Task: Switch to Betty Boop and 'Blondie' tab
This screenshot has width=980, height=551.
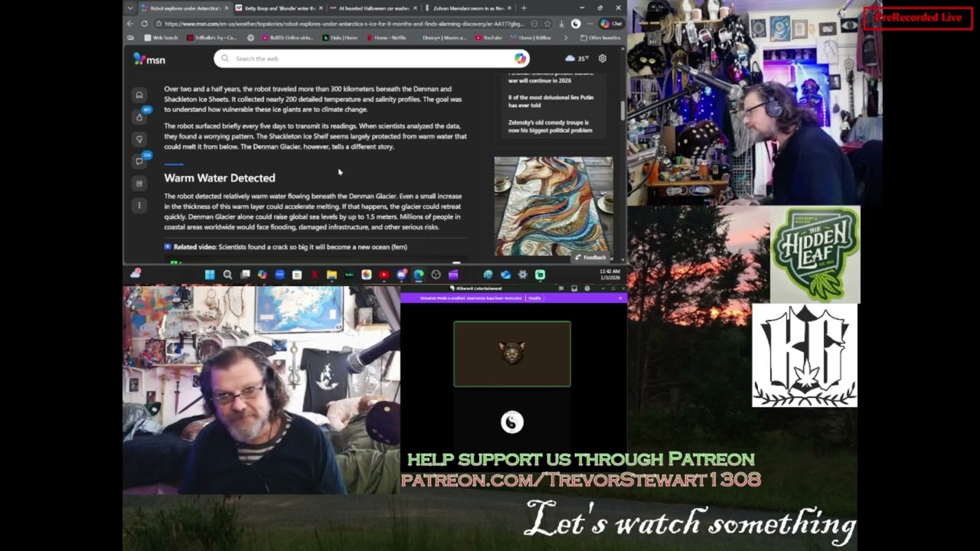Action: (x=280, y=8)
